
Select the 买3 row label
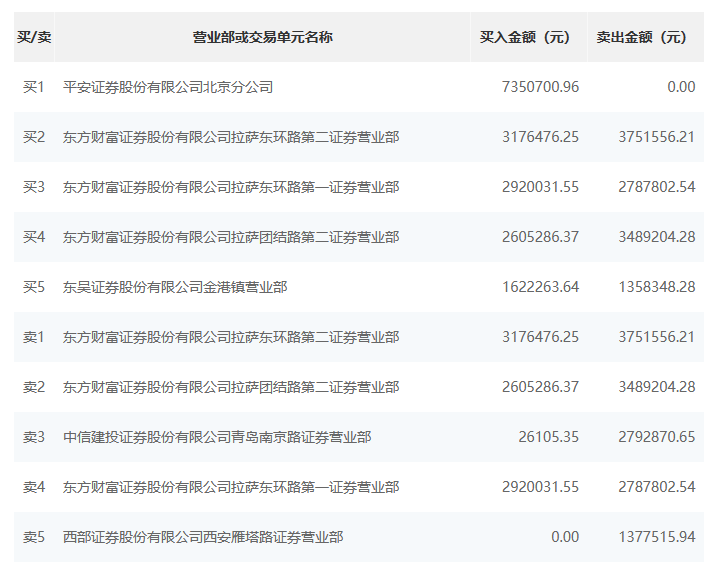tap(33, 187)
